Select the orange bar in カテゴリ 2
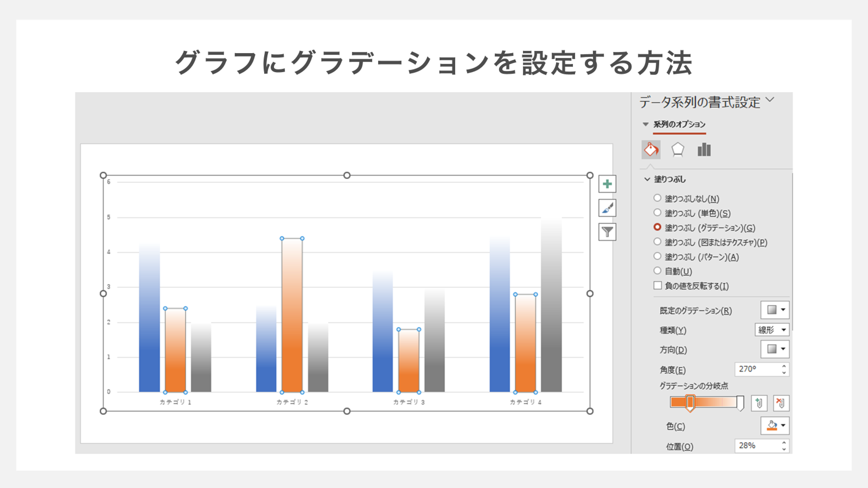 tap(292, 315)
